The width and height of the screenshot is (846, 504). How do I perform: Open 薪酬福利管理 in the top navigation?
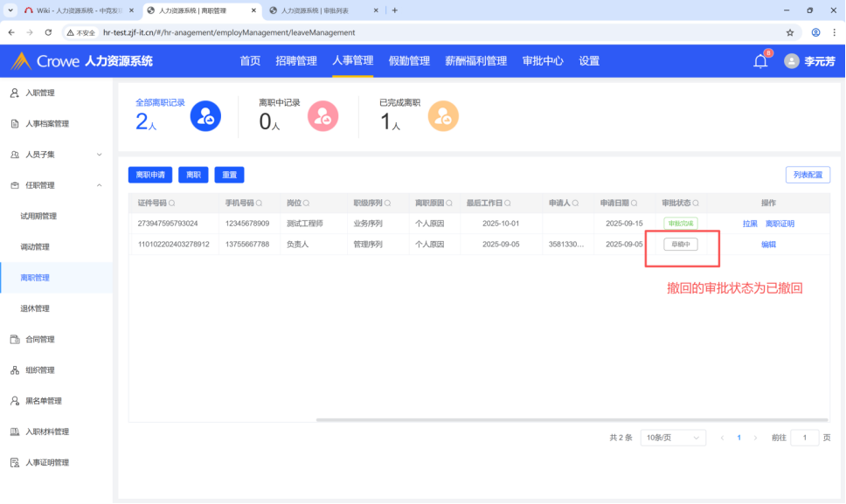tap(475, 61)
